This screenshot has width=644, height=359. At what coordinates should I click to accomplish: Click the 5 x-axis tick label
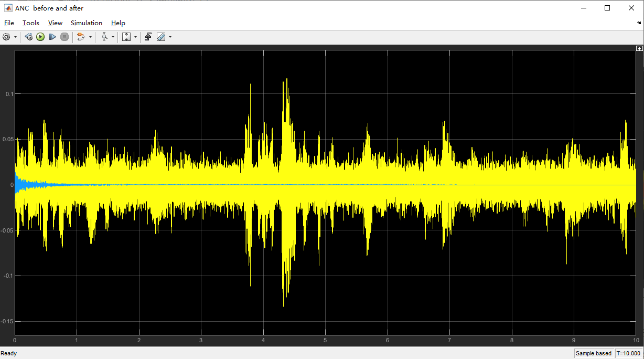[x=325, y=340]
